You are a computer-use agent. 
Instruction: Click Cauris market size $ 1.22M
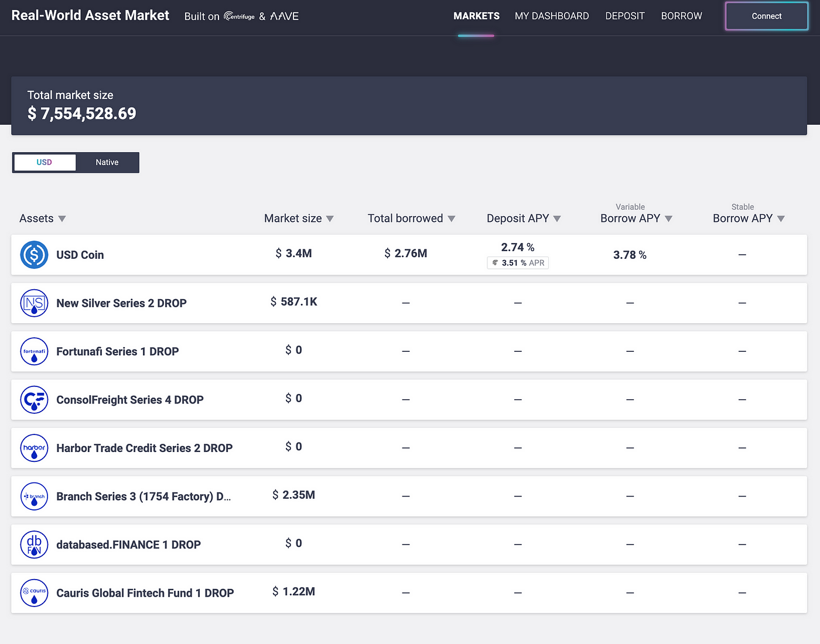[x=293, y=591]
